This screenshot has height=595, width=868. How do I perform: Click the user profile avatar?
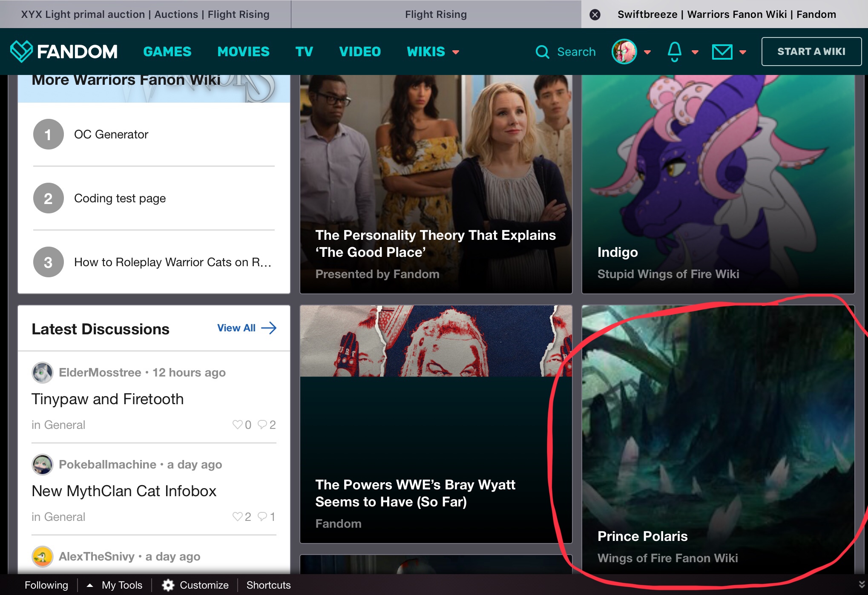(624, 52)
